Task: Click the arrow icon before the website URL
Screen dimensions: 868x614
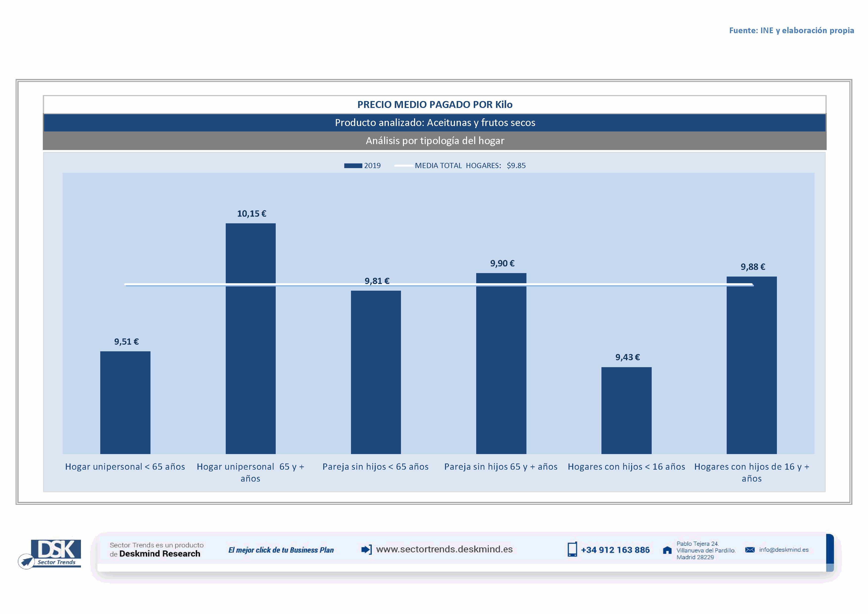Action: [x=366, y=549]
